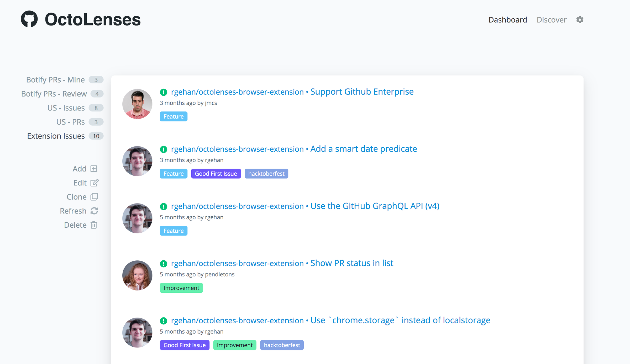This screenshot has width=630, height=364.
Task: Click the count badge 8 on US - Issues
Action: pos(96,108)
